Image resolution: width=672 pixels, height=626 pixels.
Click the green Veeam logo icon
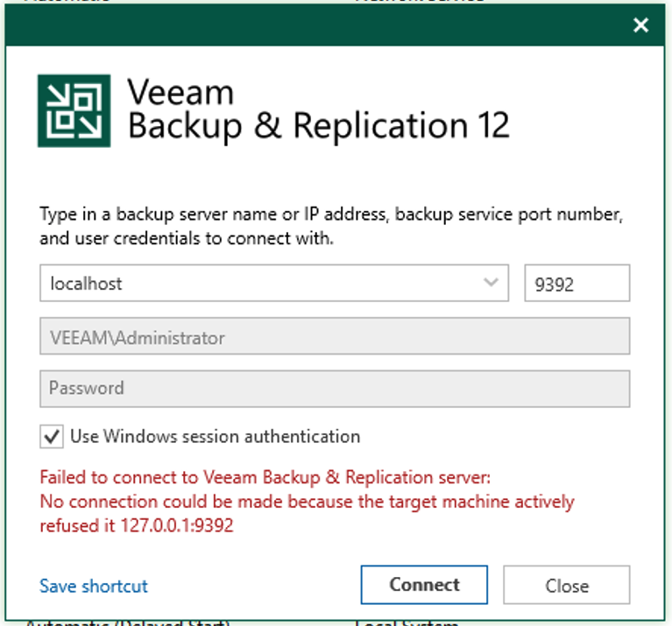tap(74, 111)
